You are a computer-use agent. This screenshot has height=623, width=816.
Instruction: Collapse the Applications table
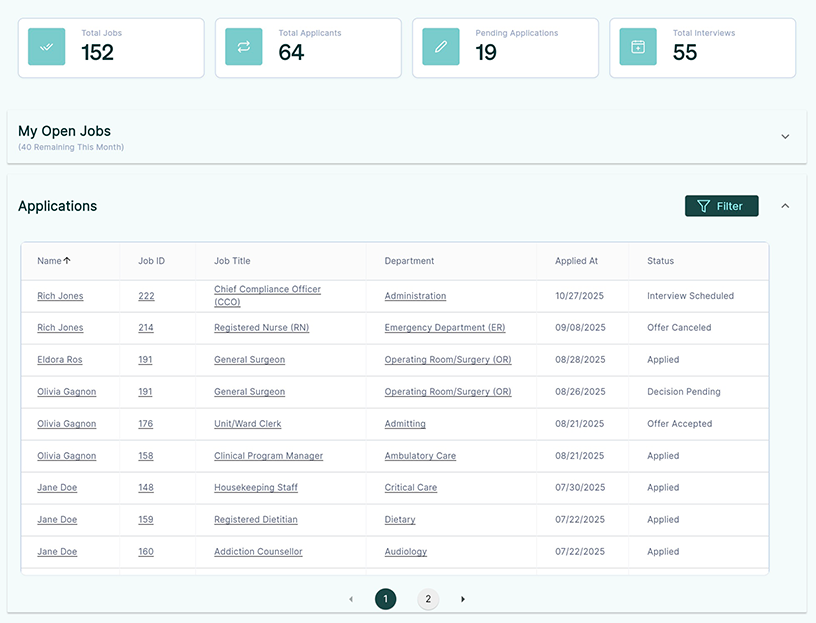tap(785, 205)
